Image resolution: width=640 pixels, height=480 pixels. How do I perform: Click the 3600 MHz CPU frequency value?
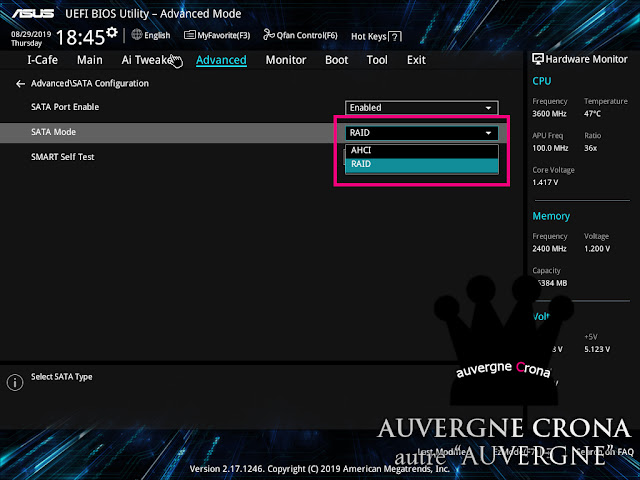[549, 113]
